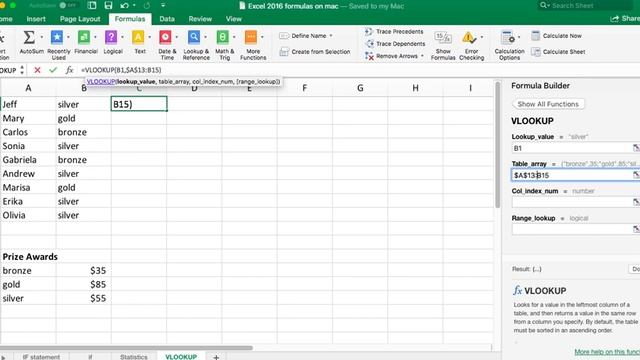Click the Save icon in the title bar
The height and width of the screenshot is (360, 640).
point(108,6)
